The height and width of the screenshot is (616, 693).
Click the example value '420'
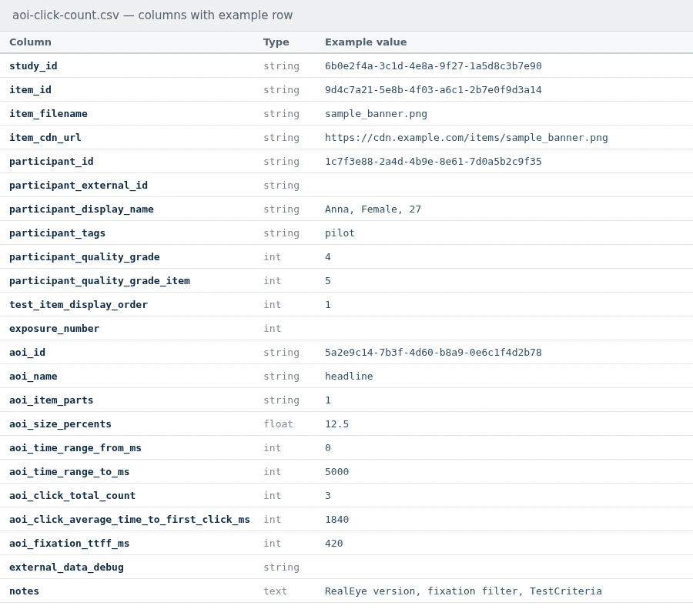333,543
